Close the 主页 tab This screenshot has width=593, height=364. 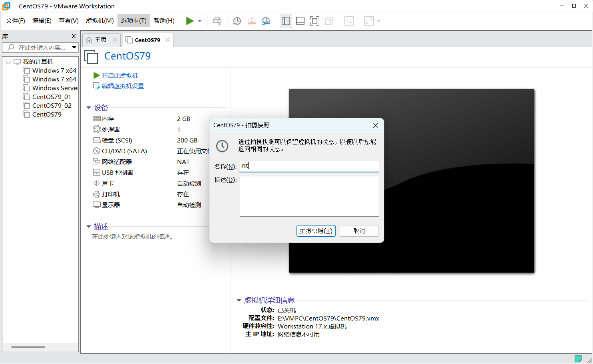(x=115, y=40)
